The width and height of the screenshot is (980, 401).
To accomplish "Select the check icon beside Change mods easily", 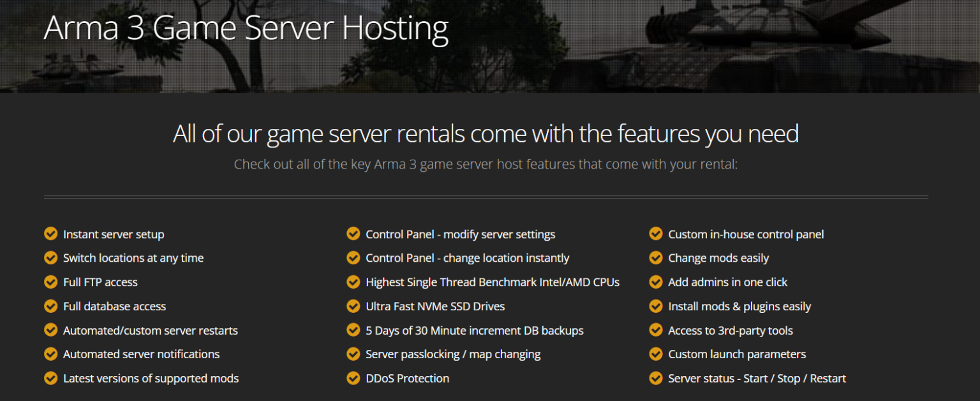I will pyautogui.click(x=656, y=258).
